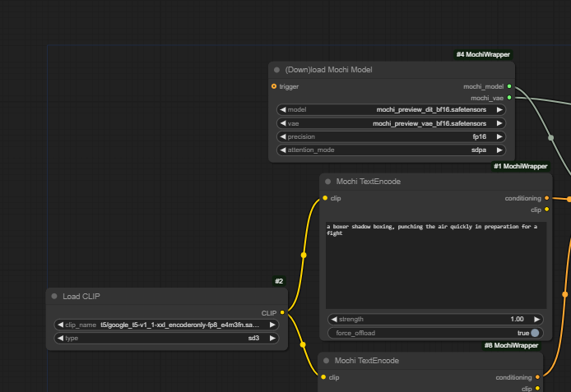
Task: Decrease strength with left arrow
Action: 334,320
